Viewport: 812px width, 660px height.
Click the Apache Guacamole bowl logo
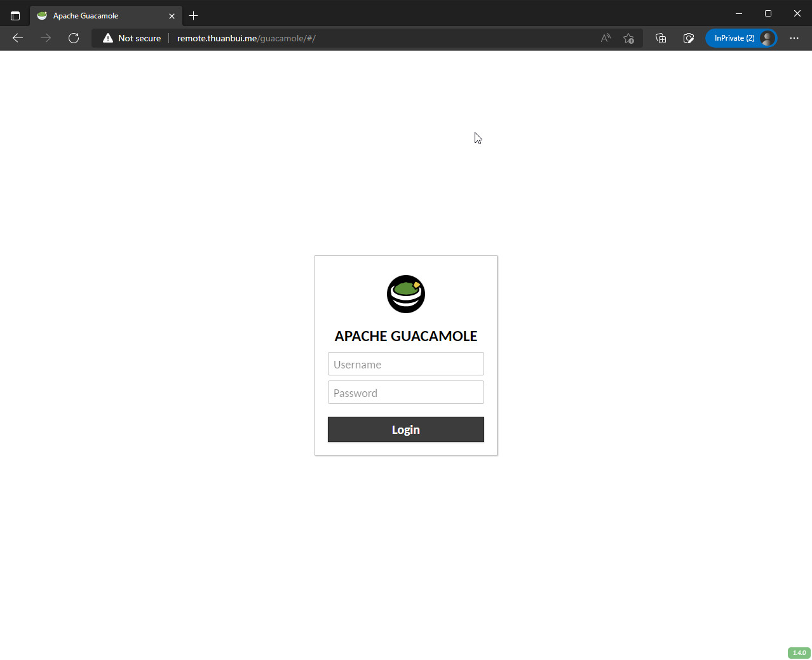coord(406,294)
